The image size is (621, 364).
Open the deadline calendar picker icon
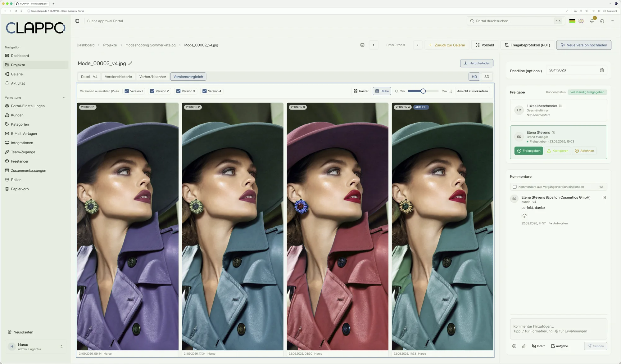[602, 70]
